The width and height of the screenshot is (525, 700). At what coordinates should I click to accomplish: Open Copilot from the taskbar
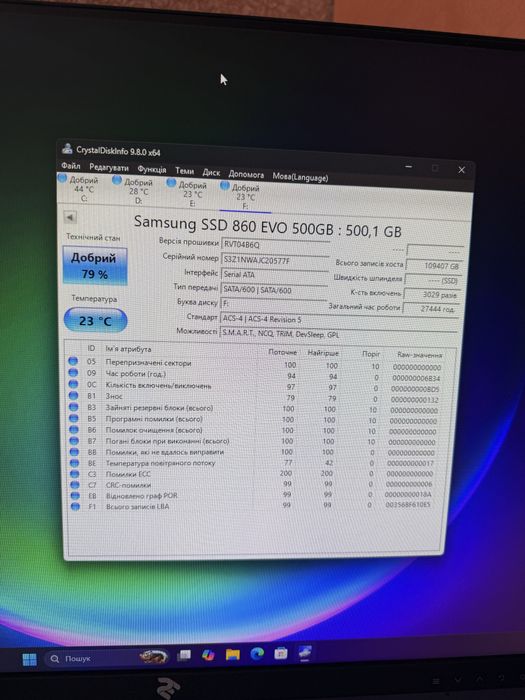pos(208,655)
